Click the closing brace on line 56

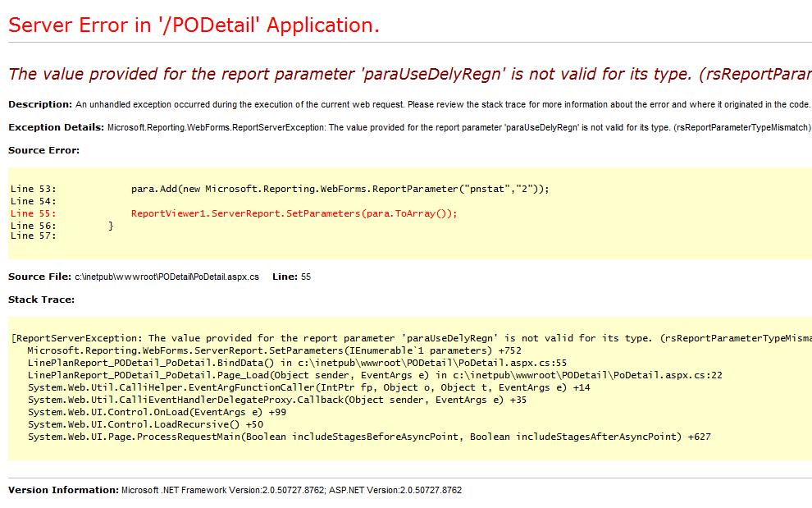pyautogui.click(x=112, y=226)
